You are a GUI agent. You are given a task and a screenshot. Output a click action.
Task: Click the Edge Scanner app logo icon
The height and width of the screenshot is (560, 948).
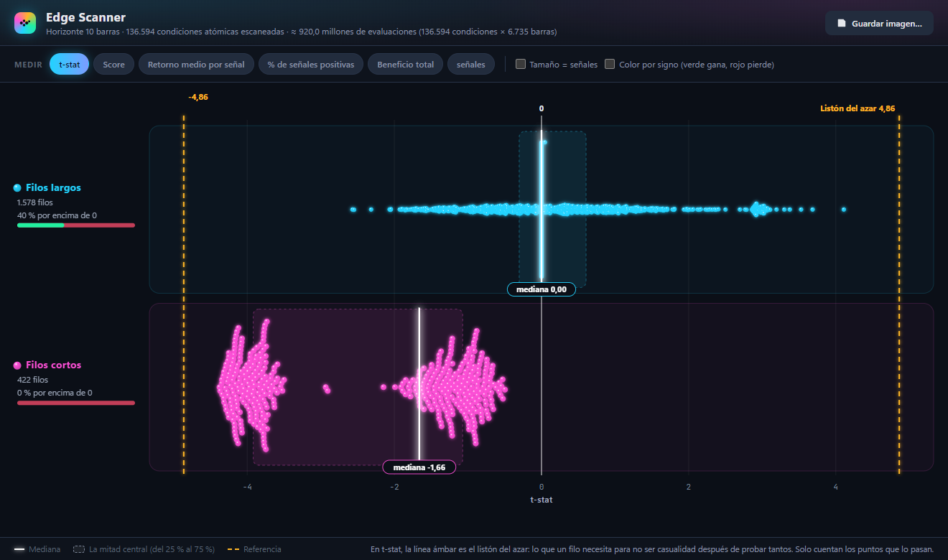pyautogui.click(x=25, y=23)
